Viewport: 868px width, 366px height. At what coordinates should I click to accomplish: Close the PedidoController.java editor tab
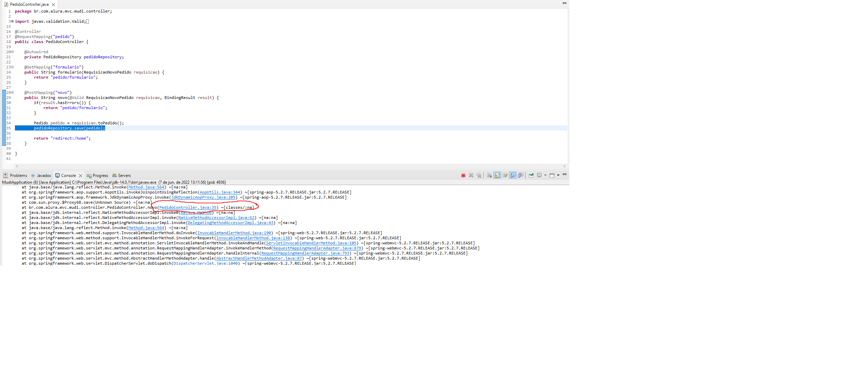point(53,4)
